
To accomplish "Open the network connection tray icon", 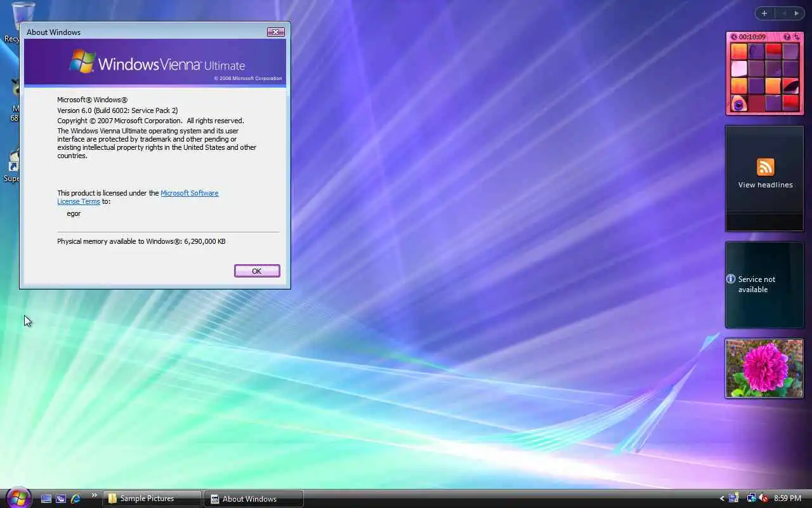I will (751, 498).
